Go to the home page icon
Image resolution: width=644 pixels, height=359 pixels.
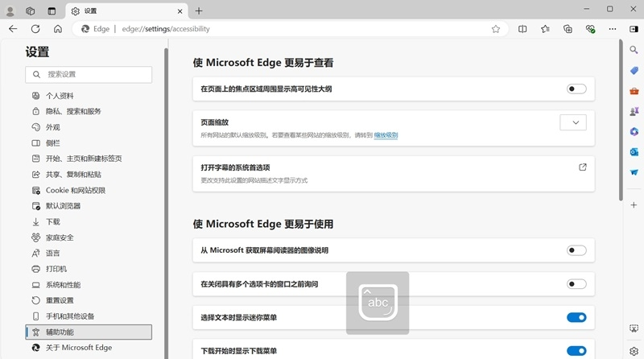[58, 29]
